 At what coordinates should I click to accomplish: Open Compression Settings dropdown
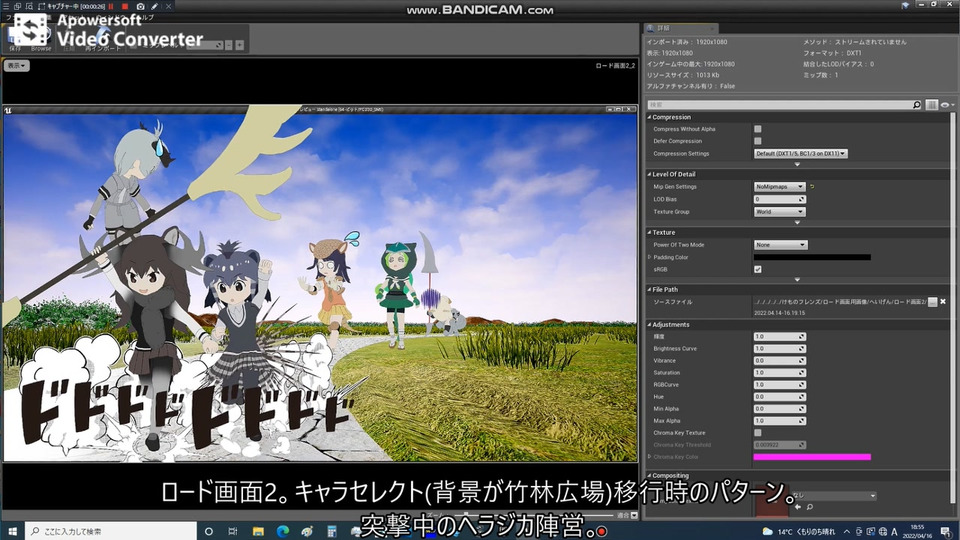click(x=800, y=154)
